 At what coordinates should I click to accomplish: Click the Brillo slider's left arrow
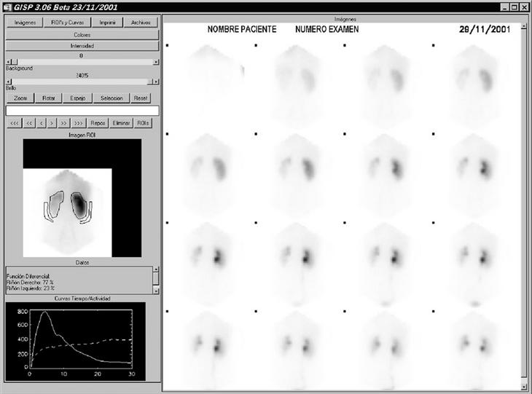[8, 81]
